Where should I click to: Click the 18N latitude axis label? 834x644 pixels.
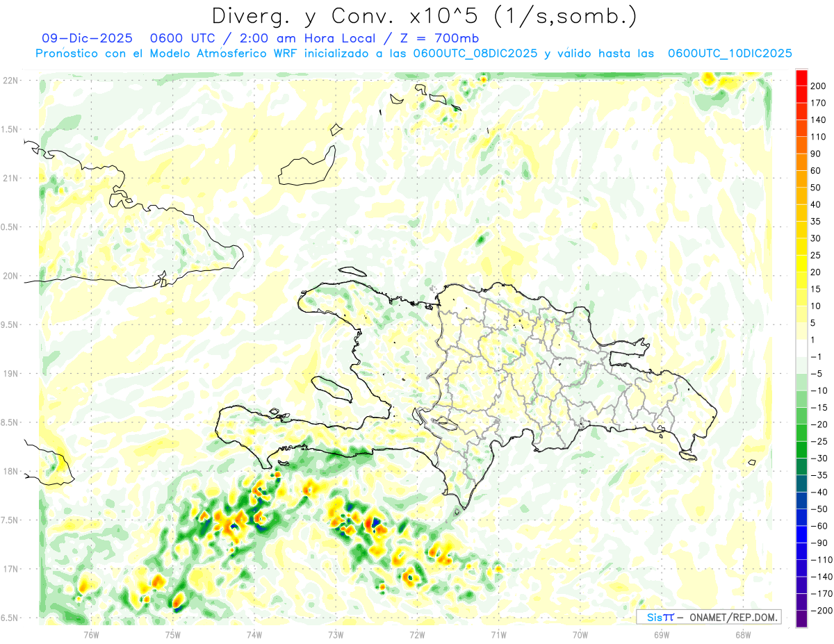pos(10,471)
